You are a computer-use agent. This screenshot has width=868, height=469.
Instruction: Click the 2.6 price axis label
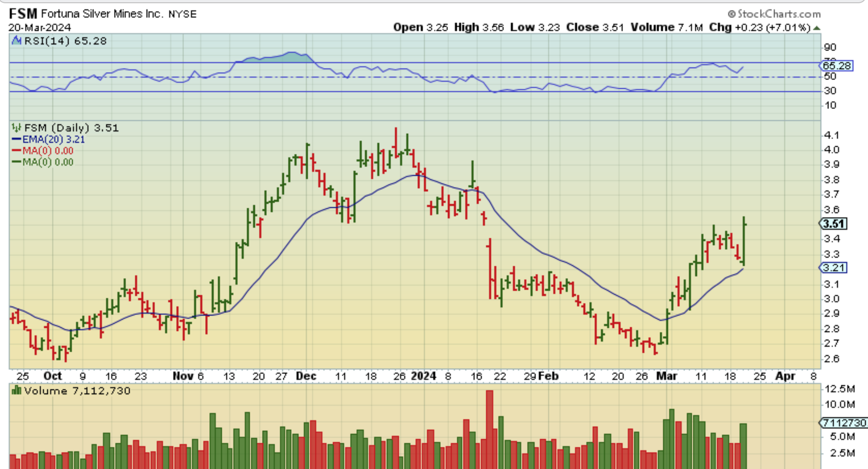[x=832, y=359]
